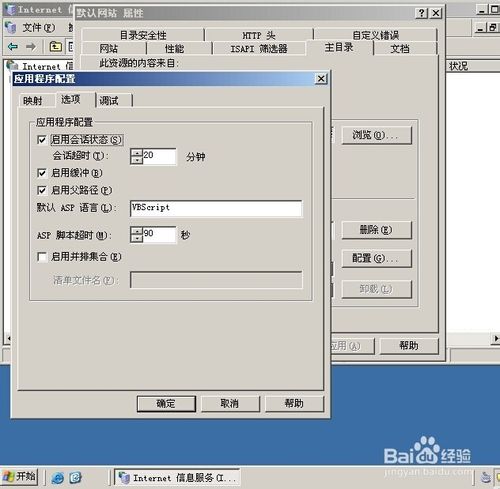Select the Internet 信息服务 taskbar item

177,478
